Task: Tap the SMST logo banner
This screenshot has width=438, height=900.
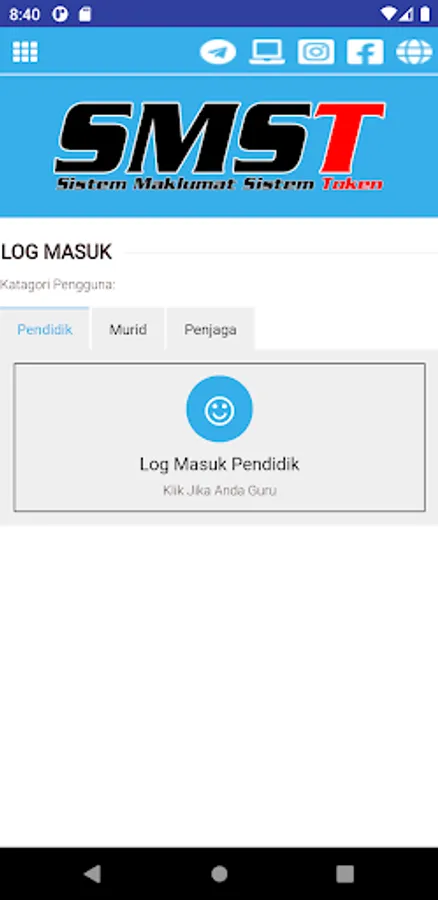Action: click(x=219, y=146)
